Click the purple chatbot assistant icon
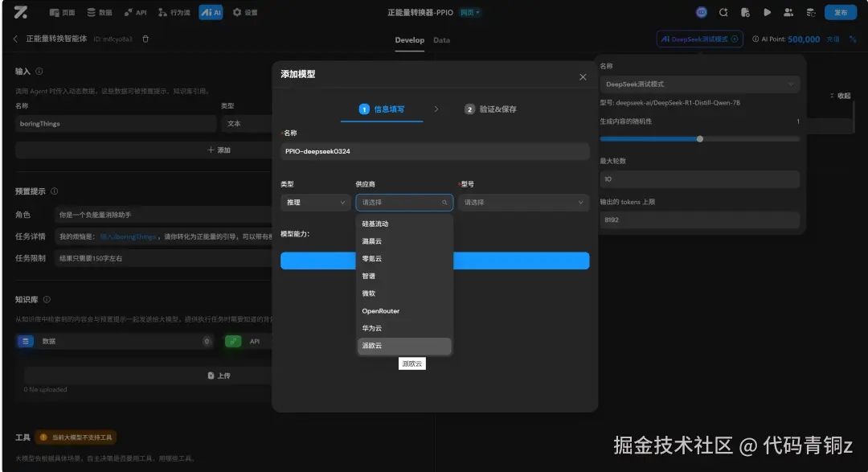Viewport: 868px width, 472px height. click(702, 12)
